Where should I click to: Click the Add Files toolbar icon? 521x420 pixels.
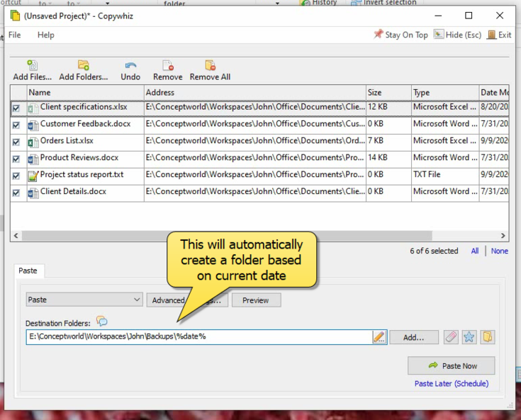coord(32,65)
